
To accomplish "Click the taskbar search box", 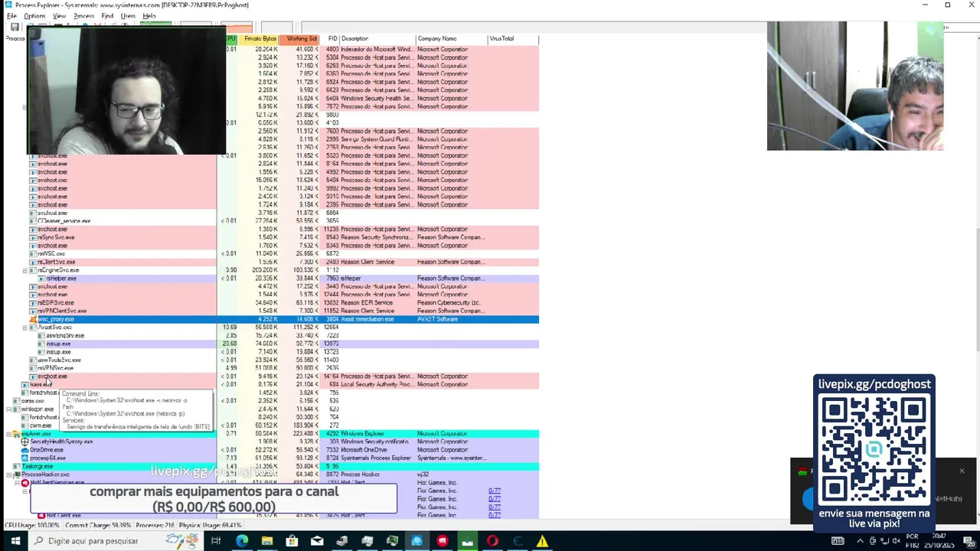I will (x=115, y=541).
